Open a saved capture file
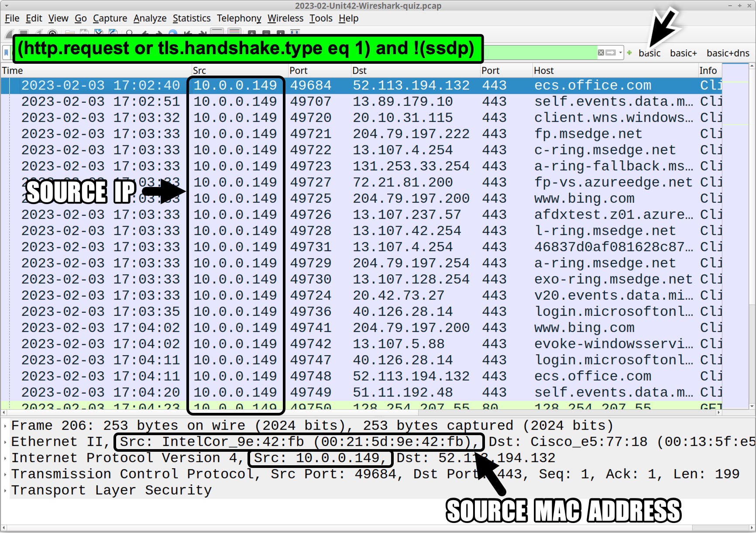 tap(70, 33)
